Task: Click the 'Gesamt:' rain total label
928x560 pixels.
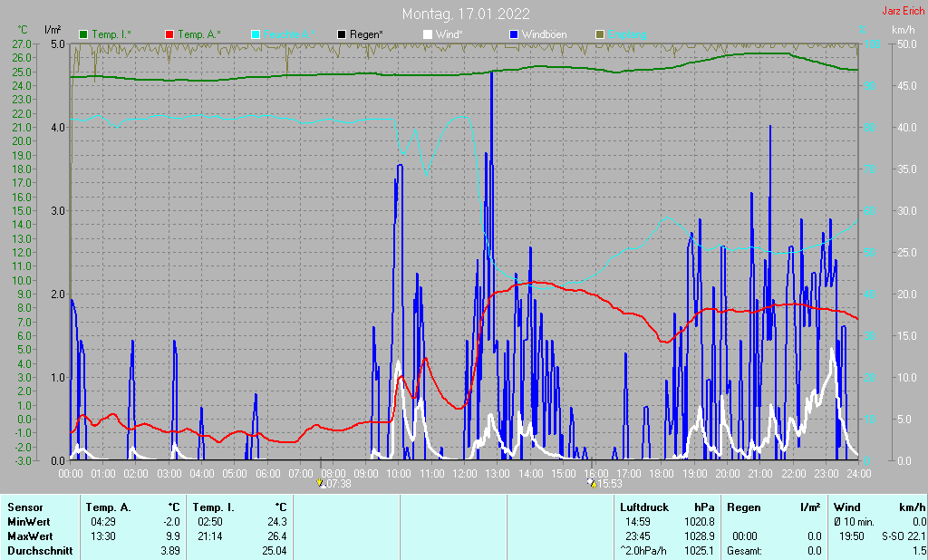Action: (745, 551)
